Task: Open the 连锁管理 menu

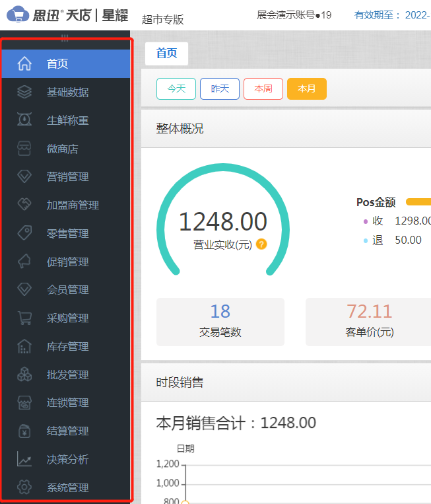Action: [x=66, y=402]
